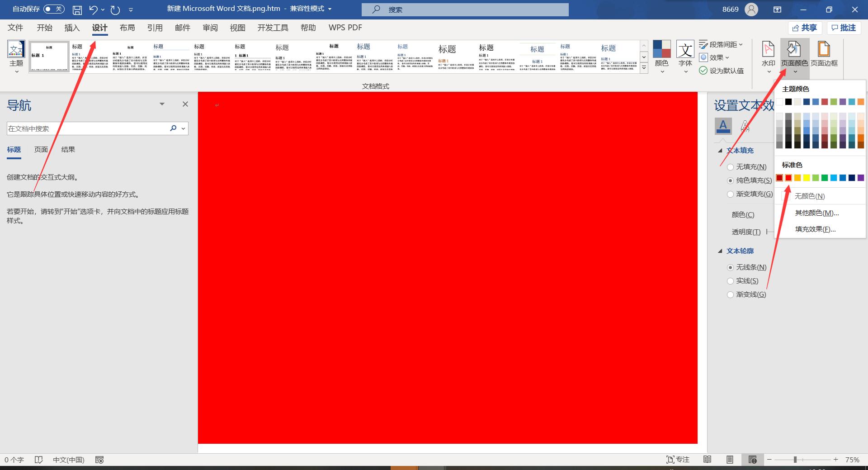
Task: Open the undo history dropdown arrow
Action: [x=103, y=9]
